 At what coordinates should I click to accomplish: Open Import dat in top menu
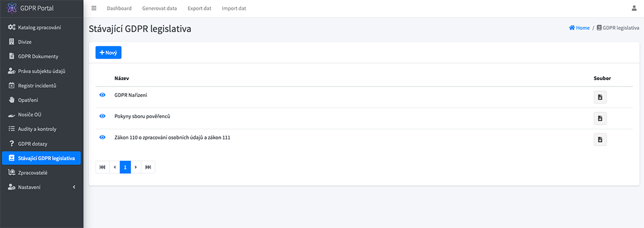point(234,8)
